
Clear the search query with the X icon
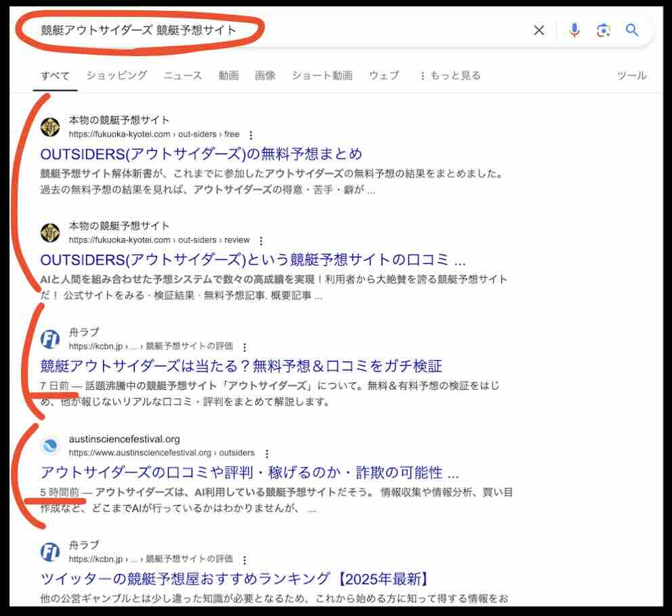[539, 30]
